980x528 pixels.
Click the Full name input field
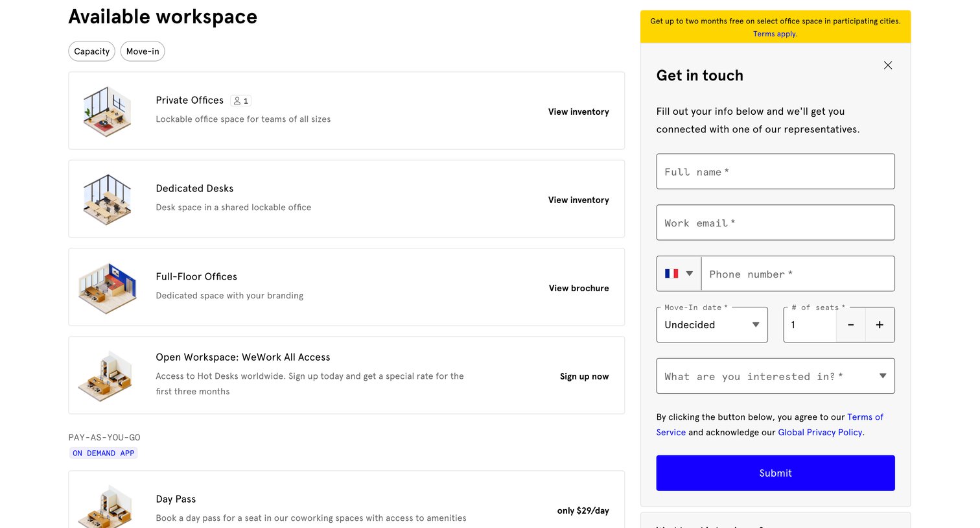pyautogui.click(x=775, y=172)
